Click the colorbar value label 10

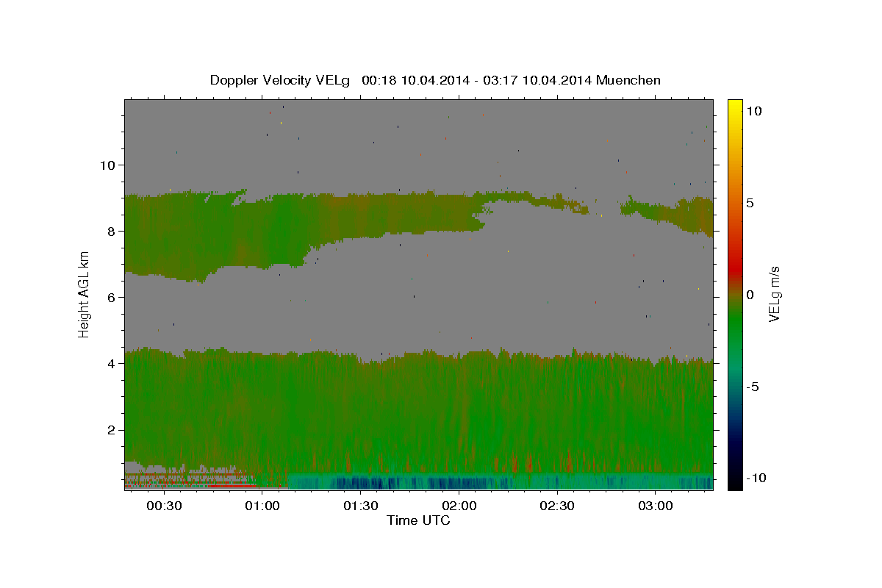pos(754,111)
